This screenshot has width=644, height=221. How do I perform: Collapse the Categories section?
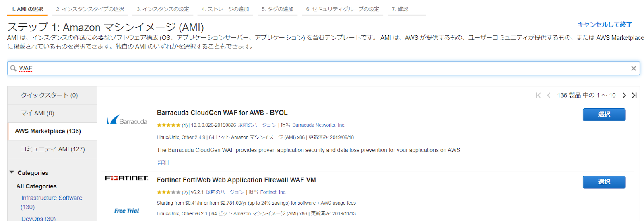tap(12, 172)
